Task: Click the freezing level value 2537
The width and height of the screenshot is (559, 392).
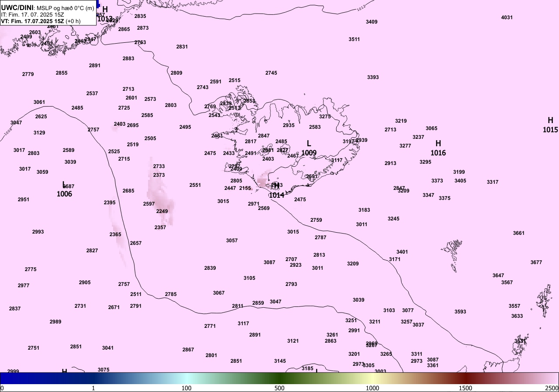Action: pyautogui.click(x=92, y=93)
